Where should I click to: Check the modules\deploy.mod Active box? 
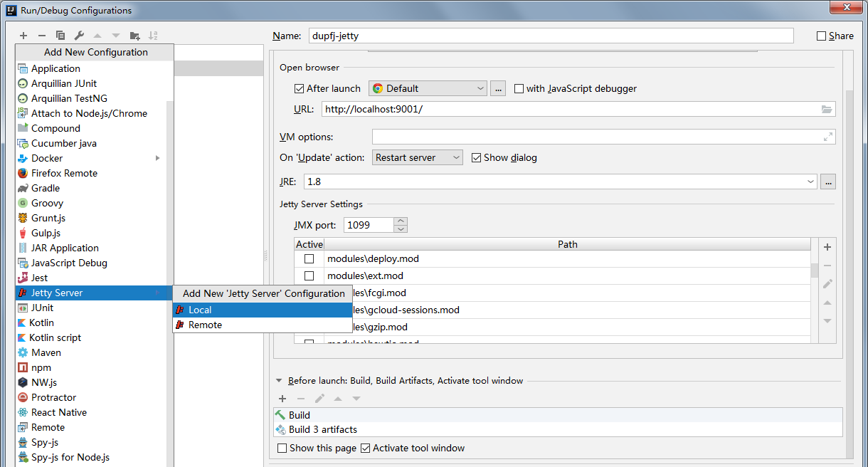click(x=309, y=258)
